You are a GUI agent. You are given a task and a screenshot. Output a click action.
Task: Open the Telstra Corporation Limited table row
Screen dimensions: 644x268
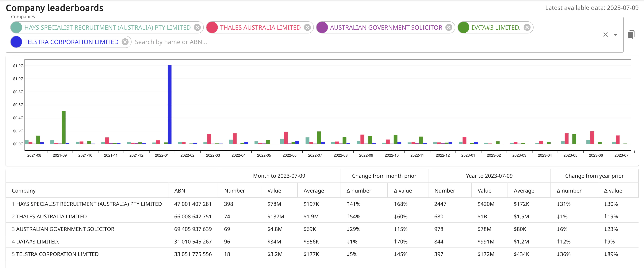click(x=57, y=254)
